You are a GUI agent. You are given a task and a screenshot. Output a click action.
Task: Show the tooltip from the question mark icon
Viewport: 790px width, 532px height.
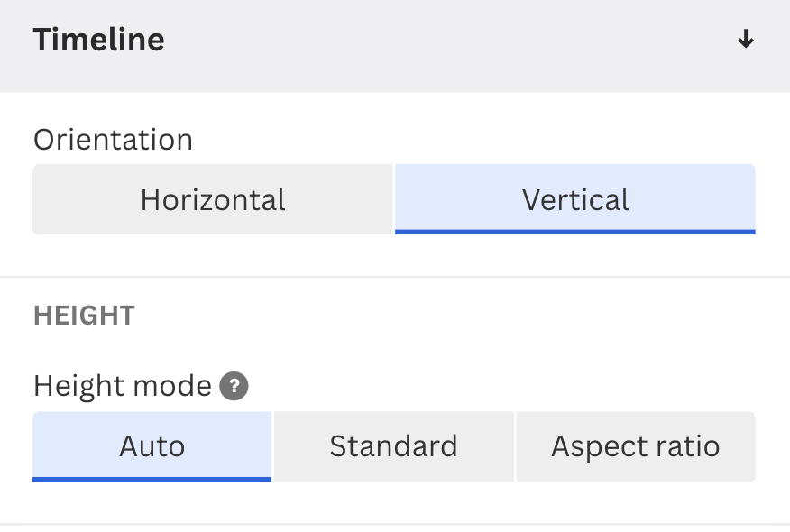pyautogui.click(x=234, y=387)
